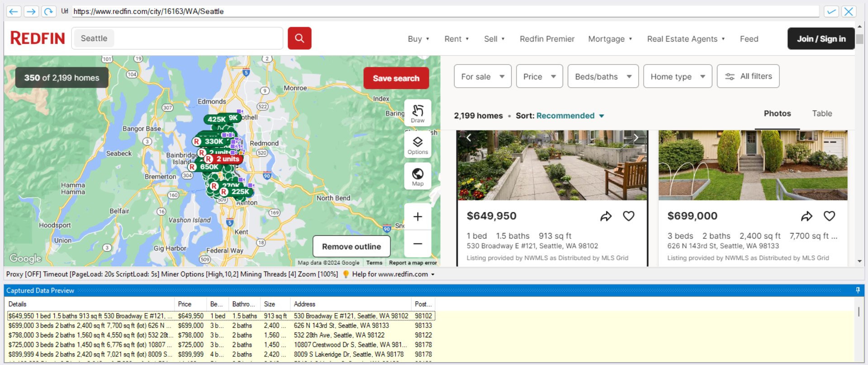This screenshot has height=365, width=868.
Task: Share the $649,950 listing
Action: 606,216
